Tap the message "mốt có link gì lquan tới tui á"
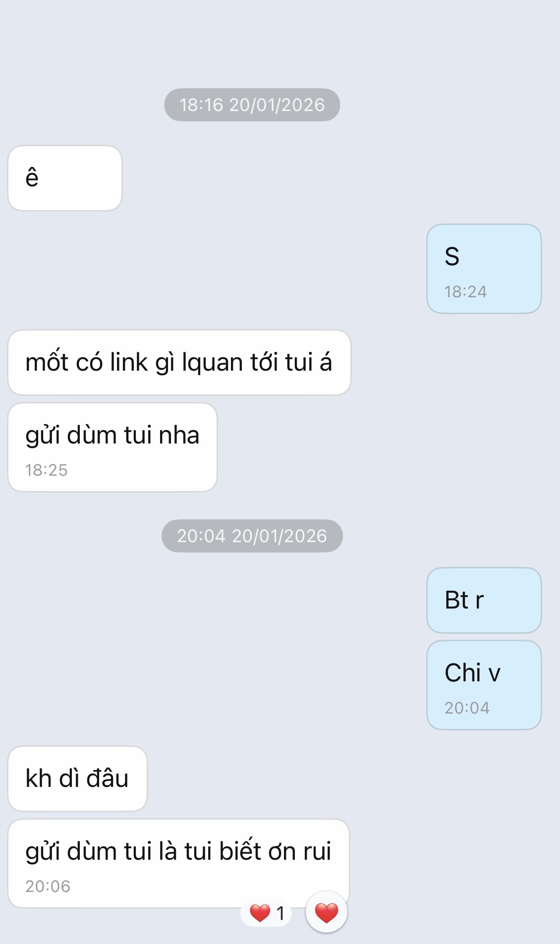The image size is (560, 944). click(x=179, y=362)
